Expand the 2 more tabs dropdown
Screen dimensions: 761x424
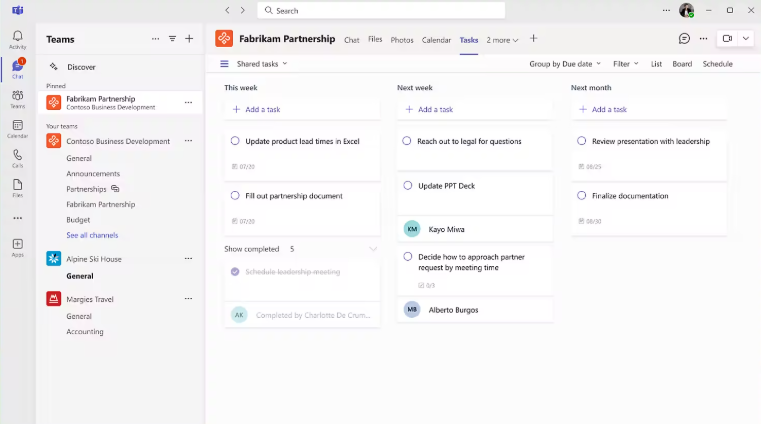point(502,40)
